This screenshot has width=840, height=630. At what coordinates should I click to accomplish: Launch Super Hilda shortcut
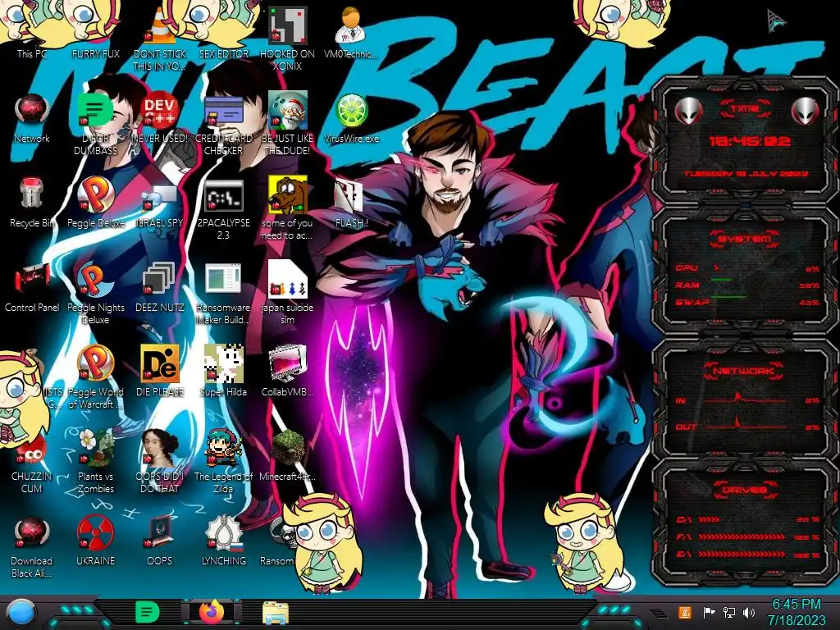(223, 372)
